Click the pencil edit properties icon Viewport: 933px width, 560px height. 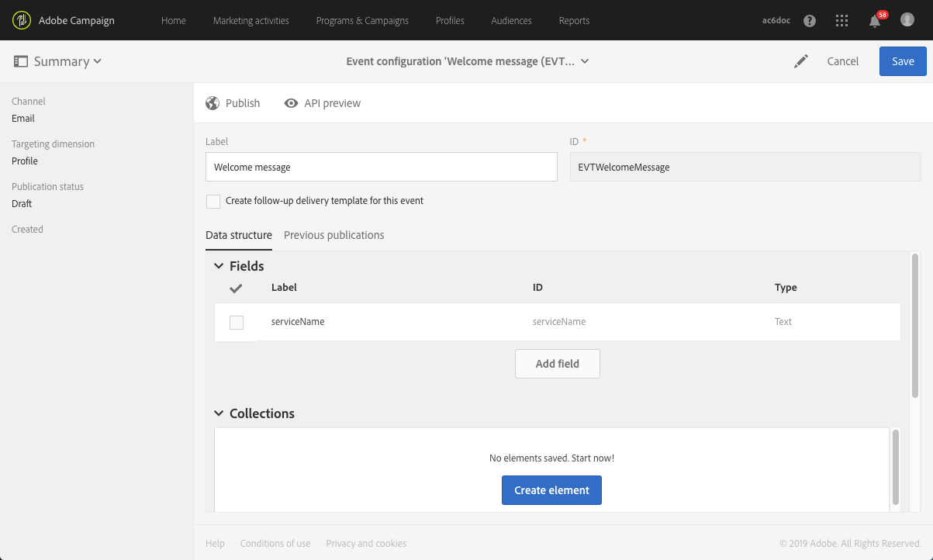pyautogui.click(x=801, y=61)
